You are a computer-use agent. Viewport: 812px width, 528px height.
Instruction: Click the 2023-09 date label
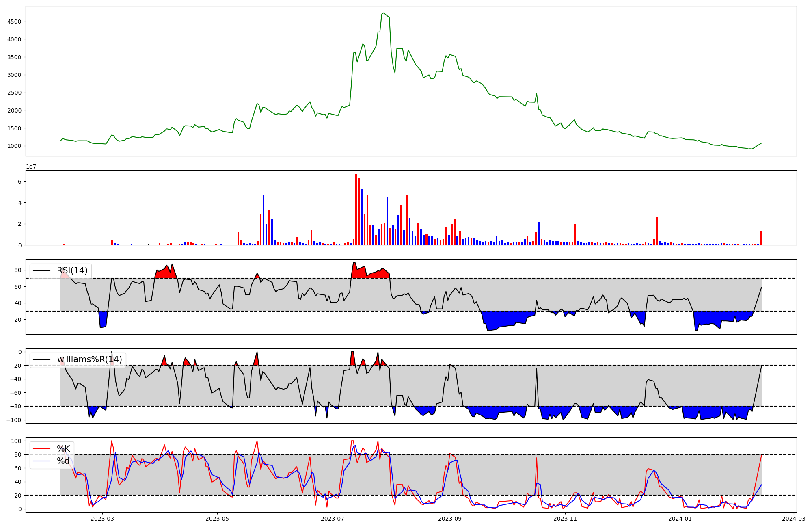point(450,519)
